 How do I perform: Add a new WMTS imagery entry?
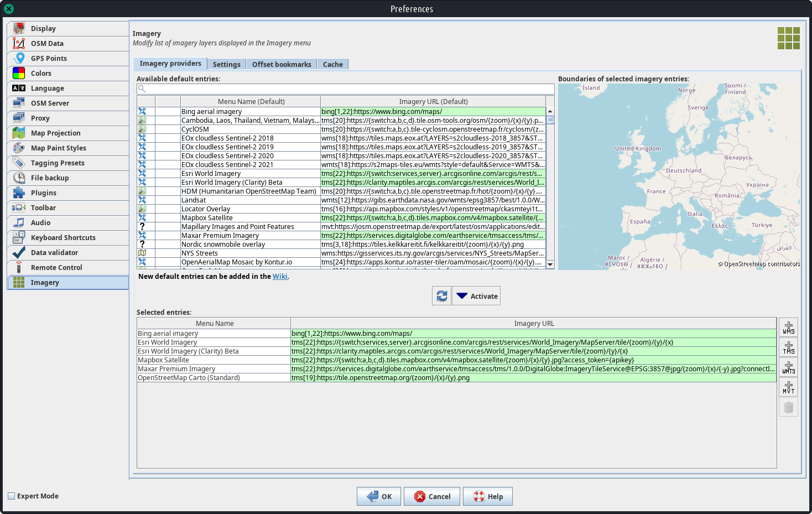788,367
